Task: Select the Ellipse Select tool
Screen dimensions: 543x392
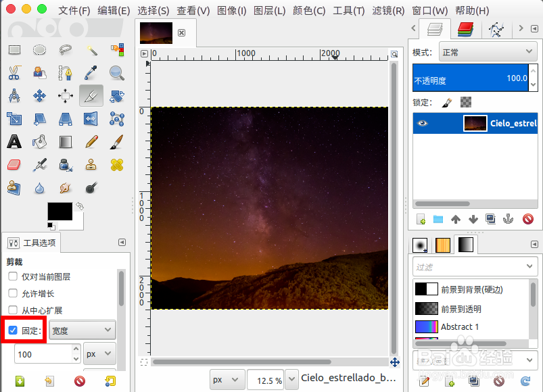Action: (39, 50)
